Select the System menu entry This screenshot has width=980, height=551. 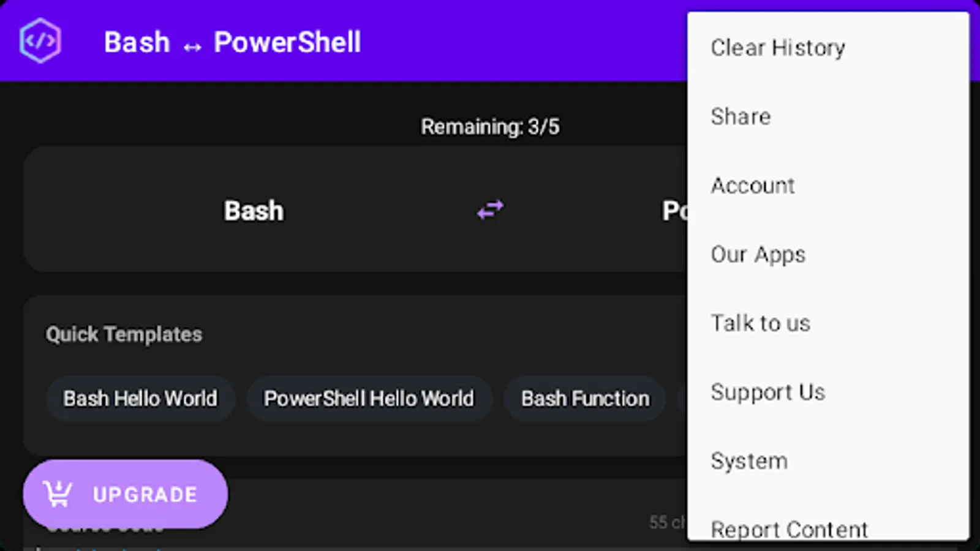coord(749,460)
